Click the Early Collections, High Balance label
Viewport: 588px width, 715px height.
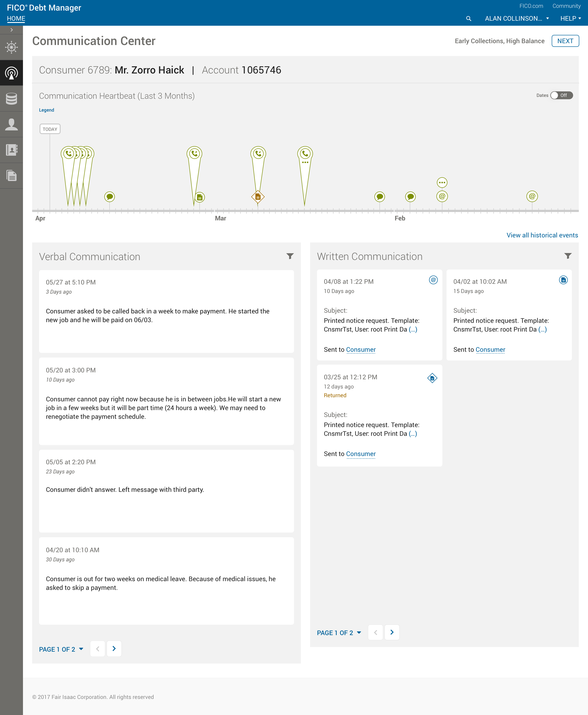[x=499, y=41]
